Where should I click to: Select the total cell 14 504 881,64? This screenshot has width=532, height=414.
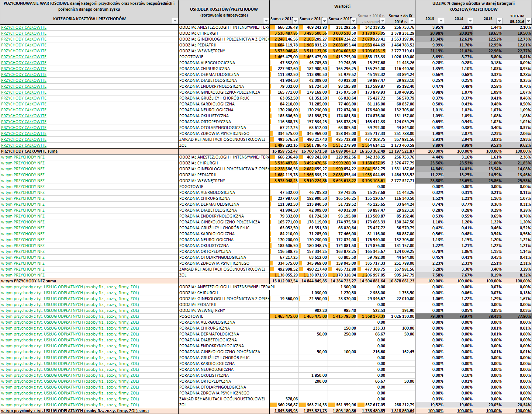(372, 281)
